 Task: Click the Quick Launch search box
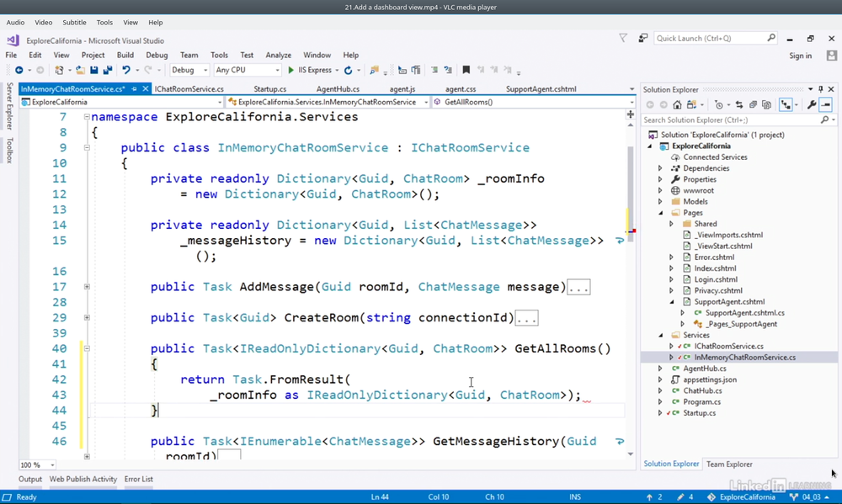pos(716,38)
